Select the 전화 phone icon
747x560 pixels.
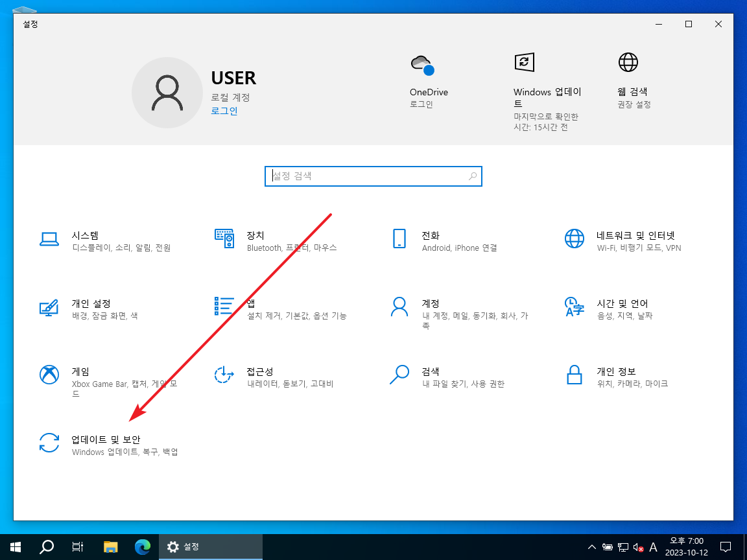399,238
